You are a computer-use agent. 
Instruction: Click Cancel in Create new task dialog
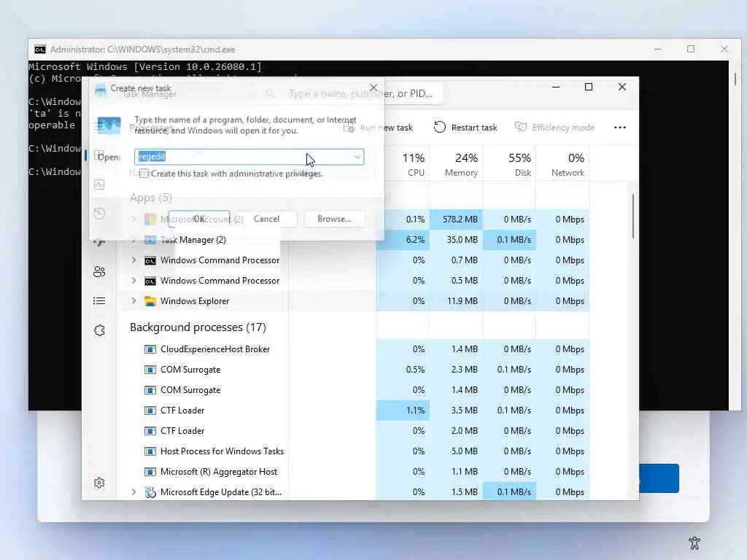pos(266,219)
